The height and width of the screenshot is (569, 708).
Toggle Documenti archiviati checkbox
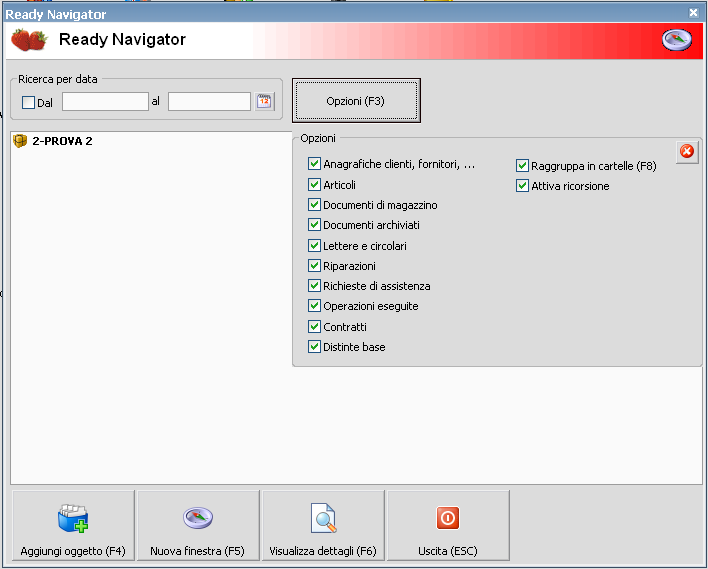314,224
